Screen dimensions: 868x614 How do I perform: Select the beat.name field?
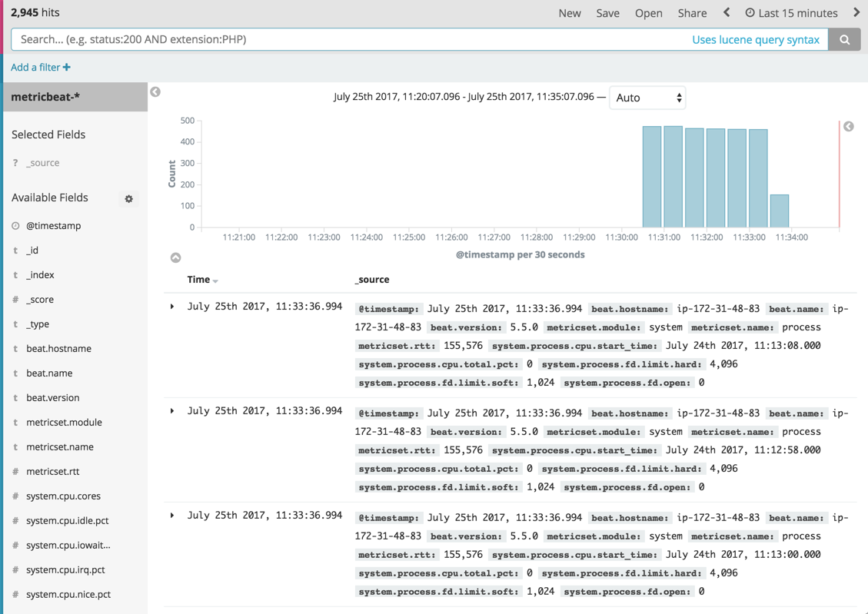click(x=49, y=373)
